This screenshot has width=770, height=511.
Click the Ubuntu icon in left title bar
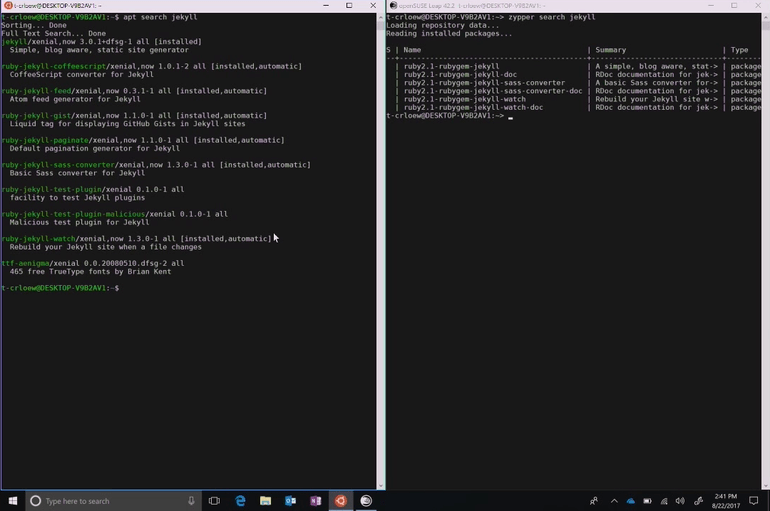(6, 5)
